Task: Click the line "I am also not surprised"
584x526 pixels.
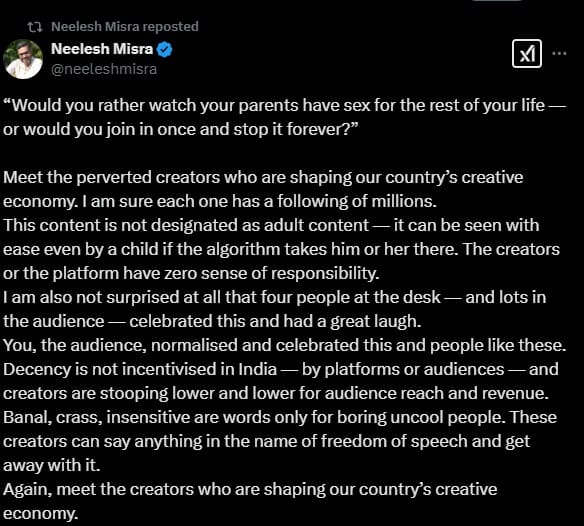Action: pos(274,298)
